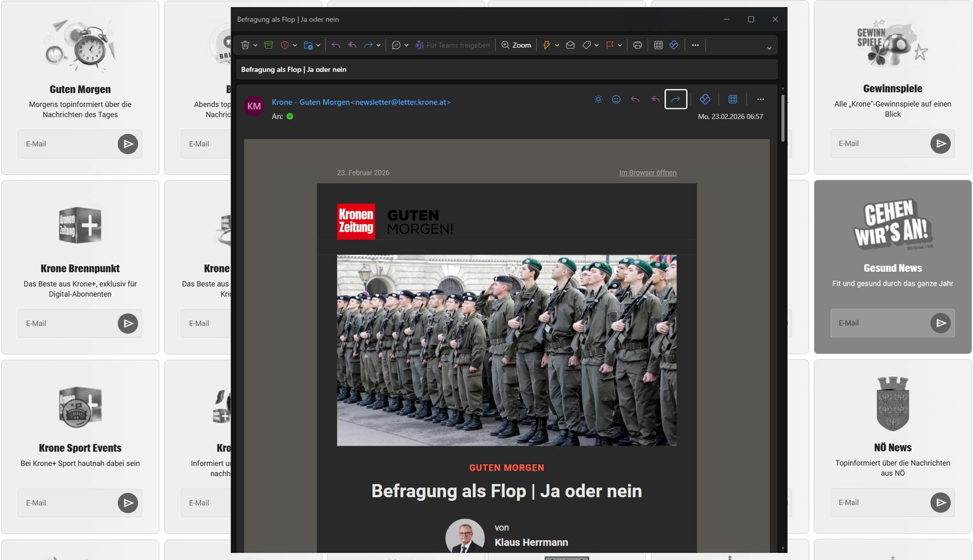Click Reply All in the message header
This screenshot has height=560, width=973.
tap(655, 99)
